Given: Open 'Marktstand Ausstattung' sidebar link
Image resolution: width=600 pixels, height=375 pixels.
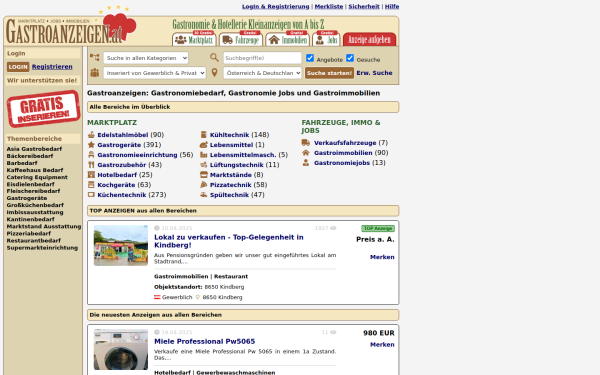Looking at the screenshot, I should [44, 227].
